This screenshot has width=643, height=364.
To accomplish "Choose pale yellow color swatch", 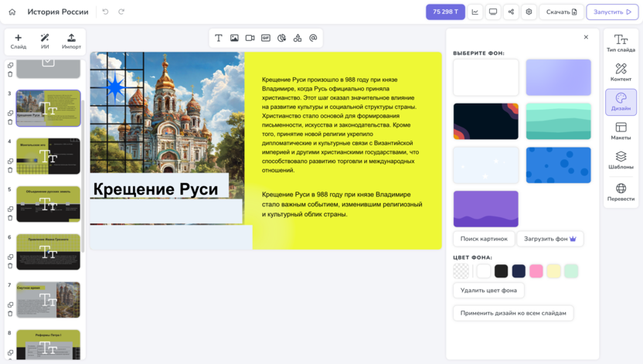I will click(x=553, y=271).
